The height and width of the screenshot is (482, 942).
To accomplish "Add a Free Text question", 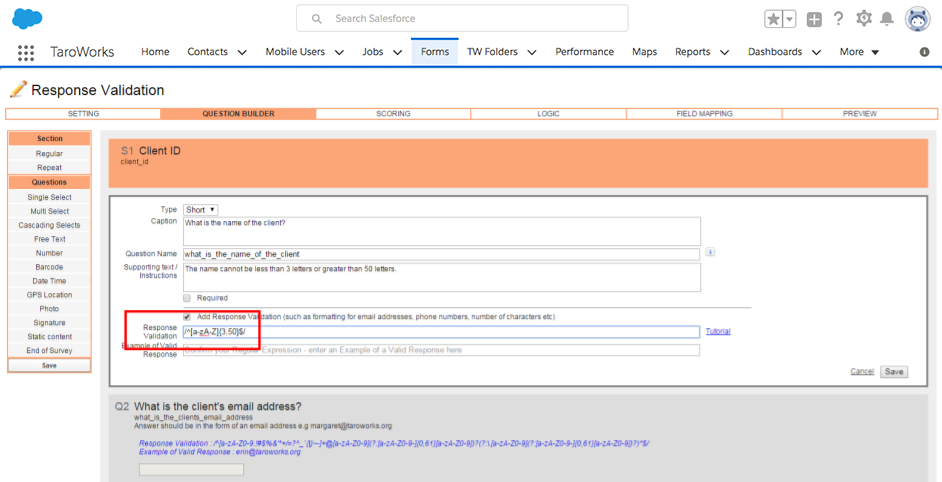I will pyautogui.click(x=49, y=239).
